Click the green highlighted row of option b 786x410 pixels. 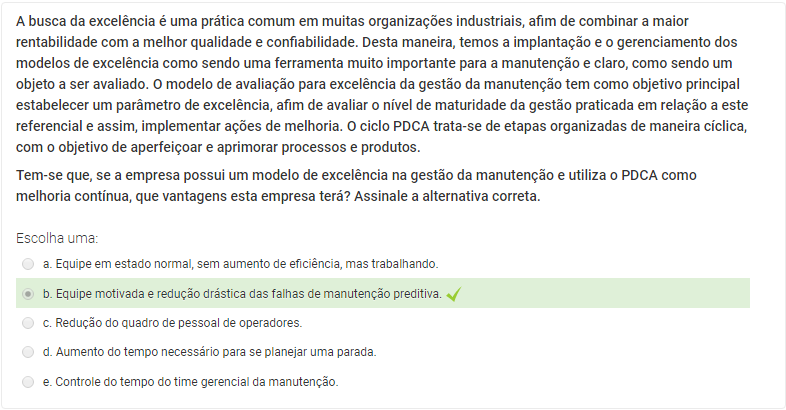383,293
